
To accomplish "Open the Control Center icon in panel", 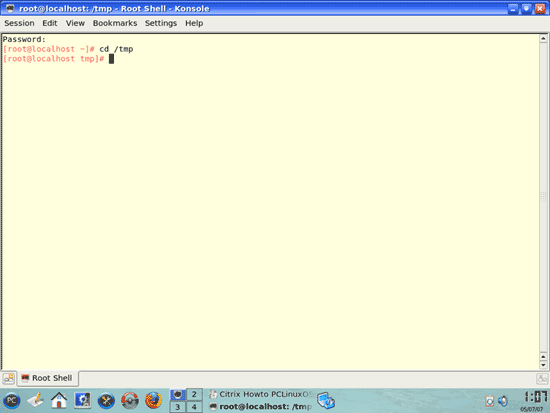I will pyautogui.click(x=82, y=400).
